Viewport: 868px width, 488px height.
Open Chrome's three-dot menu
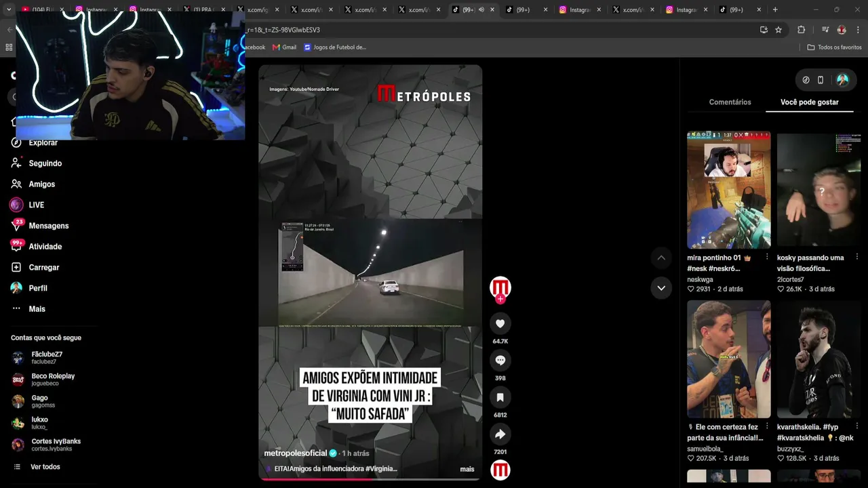point(857,30)
